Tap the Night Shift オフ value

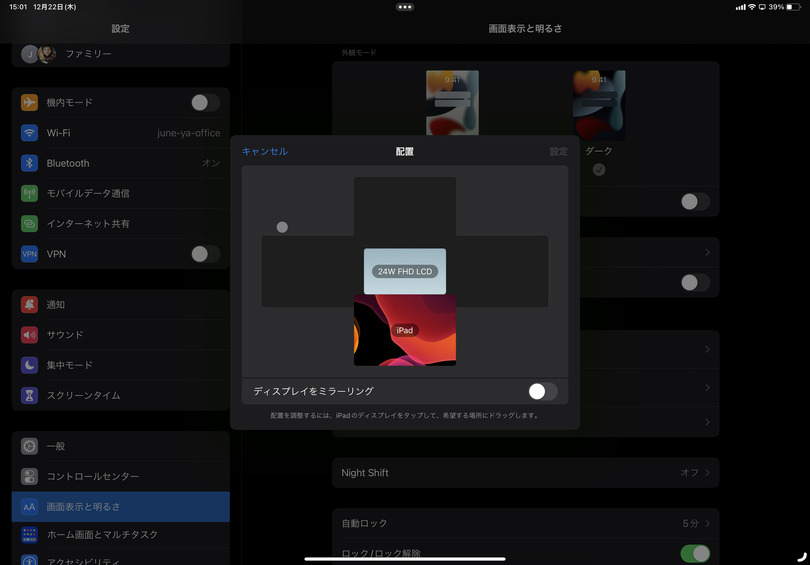coord(689,473)
